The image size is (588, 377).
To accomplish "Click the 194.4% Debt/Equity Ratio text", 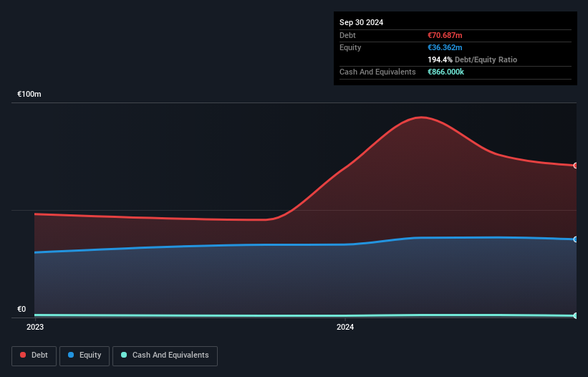I will [x=472, y=59].
